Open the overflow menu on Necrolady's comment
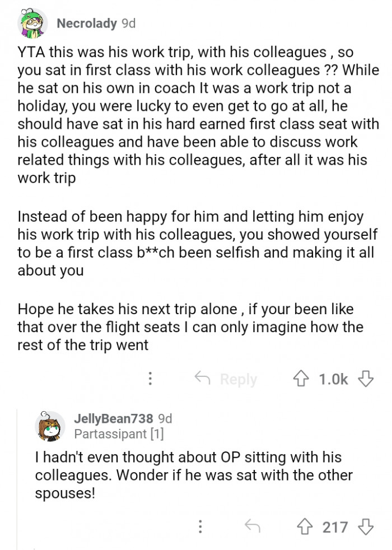This screenshot has width=392, height=550. (150, 379)
